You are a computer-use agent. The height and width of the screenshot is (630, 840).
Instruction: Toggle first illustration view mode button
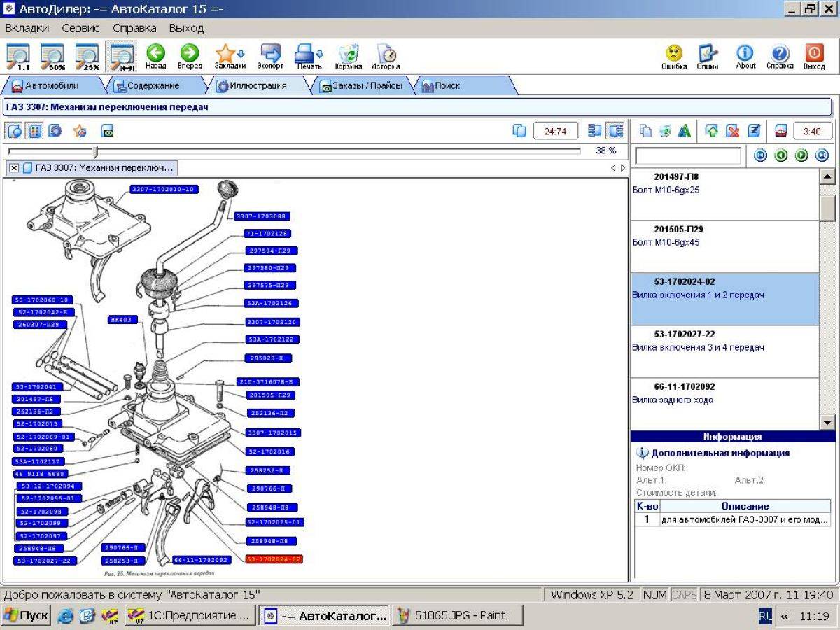(15, 131)
